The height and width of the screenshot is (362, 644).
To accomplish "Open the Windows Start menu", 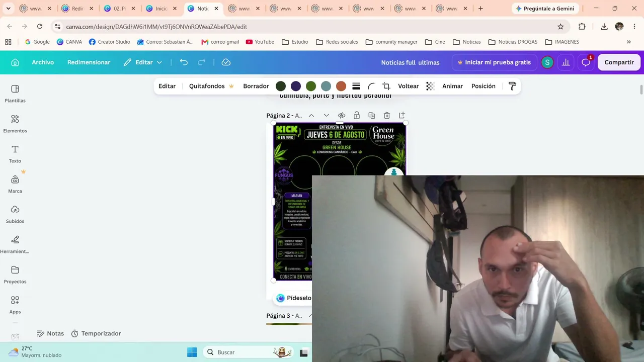I will click(x=192, y=352).
